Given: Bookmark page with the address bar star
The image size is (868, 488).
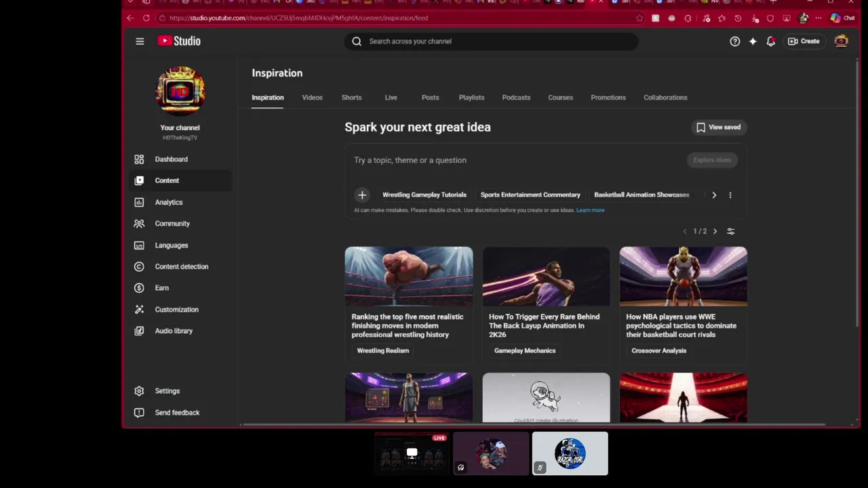Looking at the screenshot, I should (639, 18).
